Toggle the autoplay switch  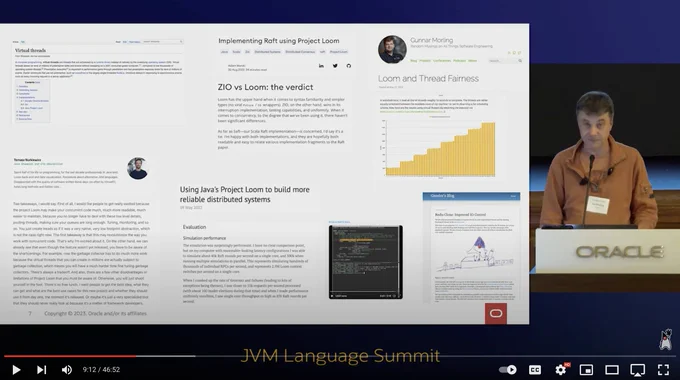point(507,370)
